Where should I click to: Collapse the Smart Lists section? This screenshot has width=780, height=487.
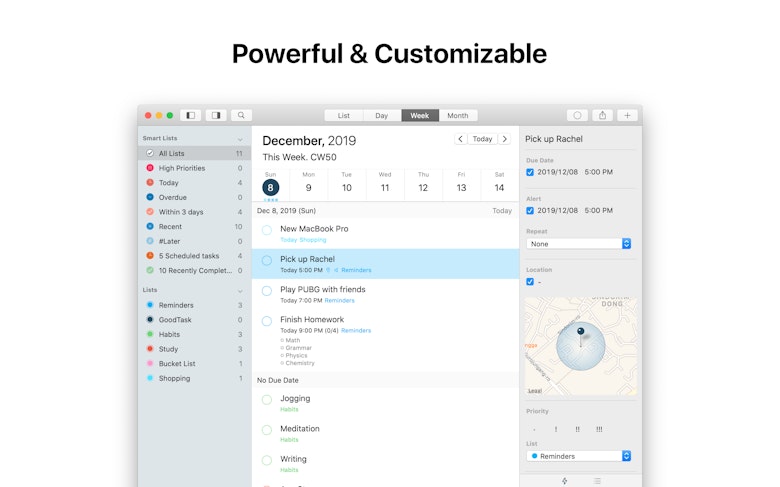point(240,138)
